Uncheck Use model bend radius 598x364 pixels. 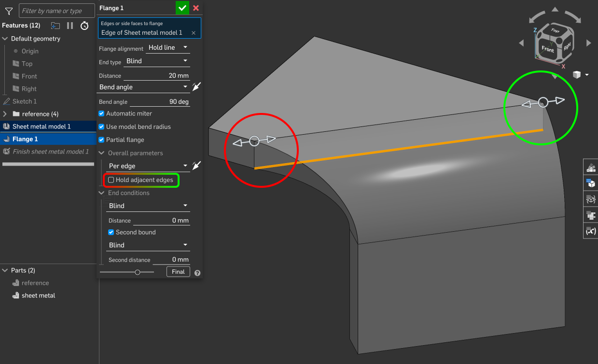pos(101,126)
